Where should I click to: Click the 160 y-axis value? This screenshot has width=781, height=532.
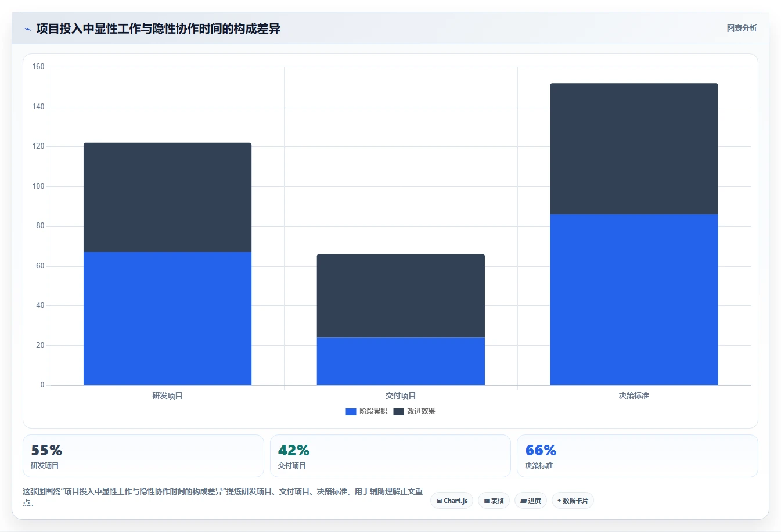coord(38,67)
